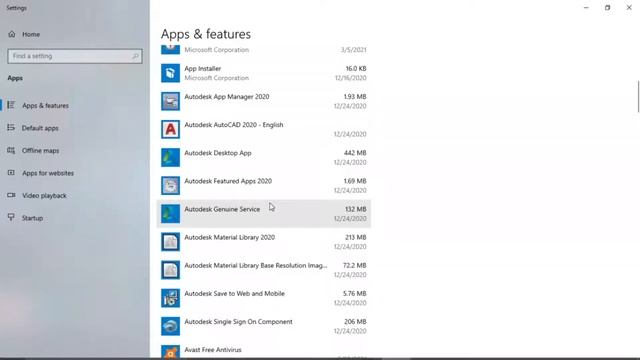The height and width of the screenshot is (360, 640).
Task: Click the Apps & features list icon
Action: pos(11,105)
